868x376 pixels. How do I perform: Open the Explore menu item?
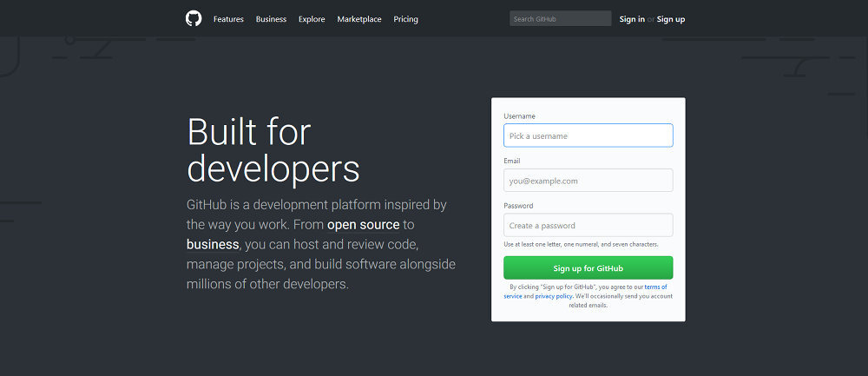pyautogui.click(x=312, y=19)
